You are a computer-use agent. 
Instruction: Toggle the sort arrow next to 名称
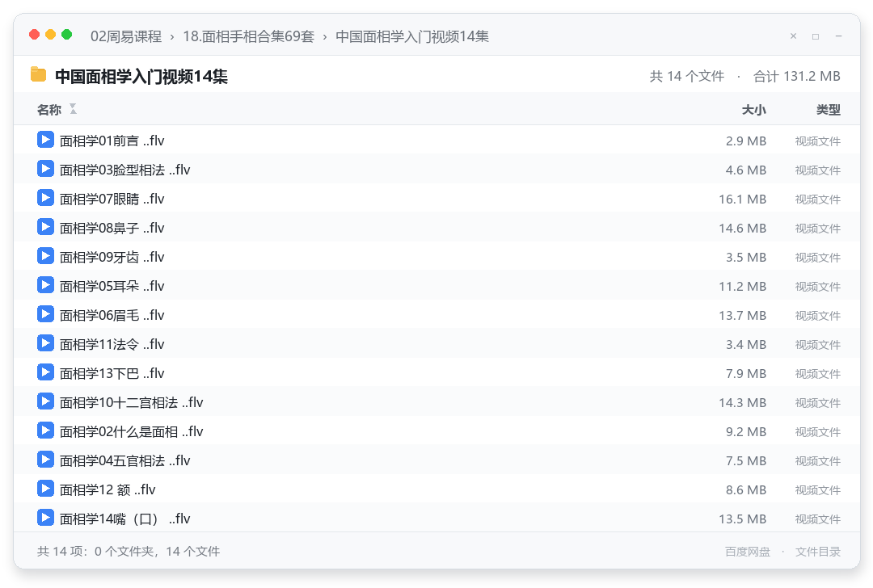(x=73, y=109)
